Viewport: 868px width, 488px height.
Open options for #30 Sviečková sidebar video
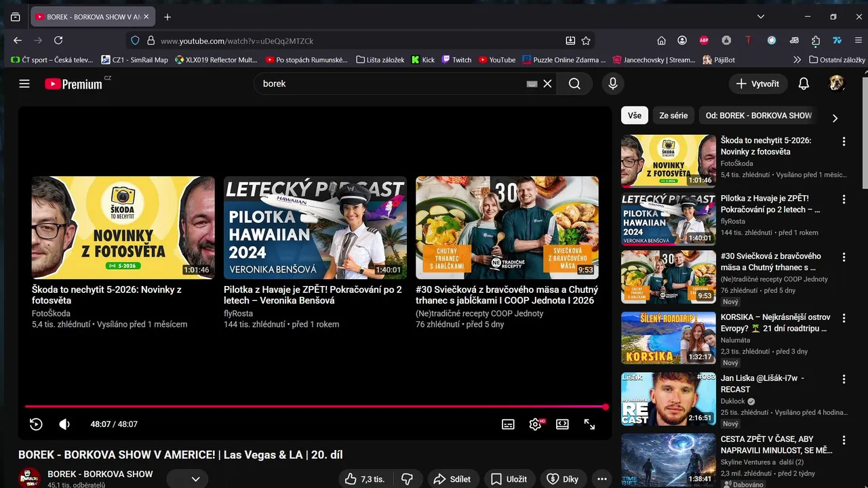[844, 258]
